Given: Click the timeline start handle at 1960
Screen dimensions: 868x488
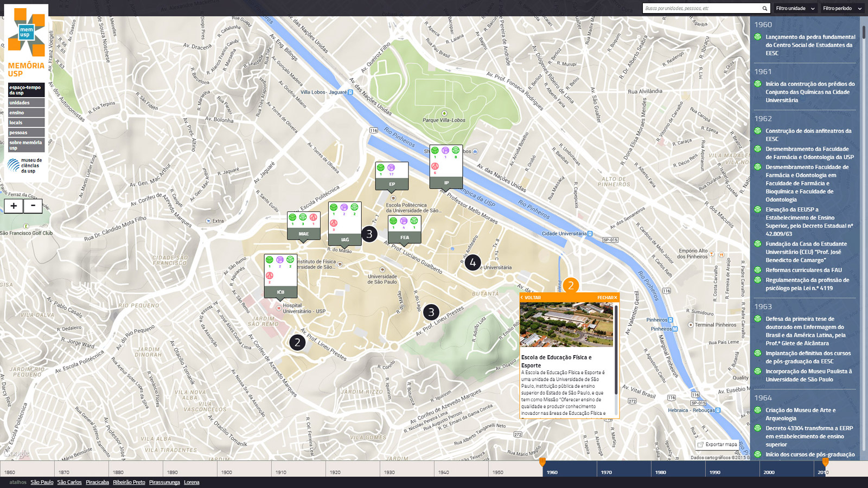Looking at the screenshot, I should [542, 462].
